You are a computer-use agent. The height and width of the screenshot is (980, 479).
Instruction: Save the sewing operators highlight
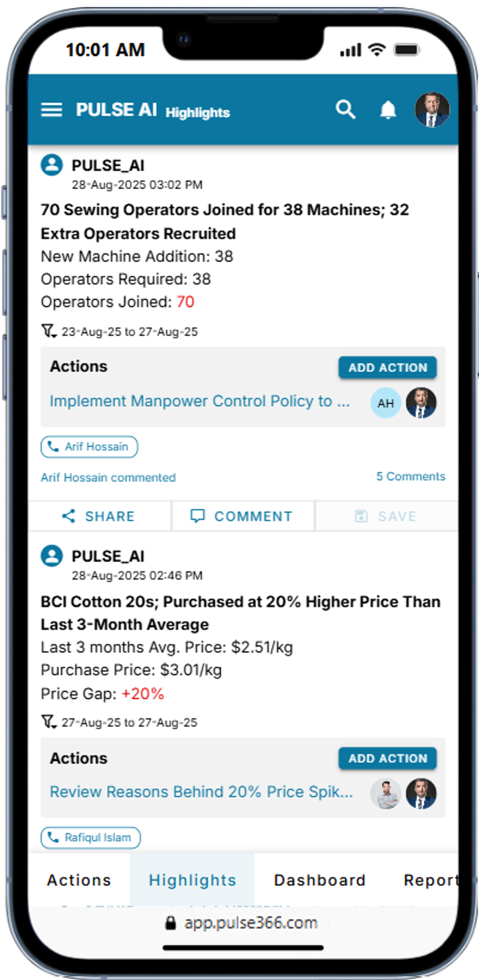[386, 516]
